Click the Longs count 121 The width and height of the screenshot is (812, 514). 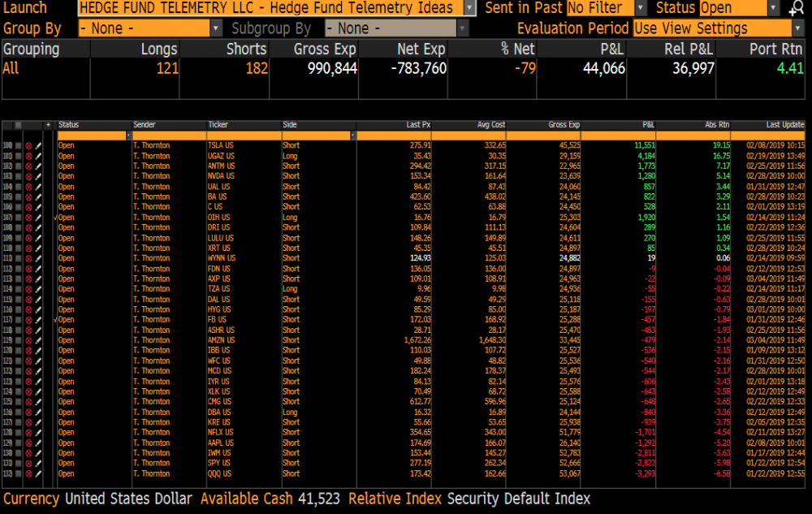tap(167, 69)
